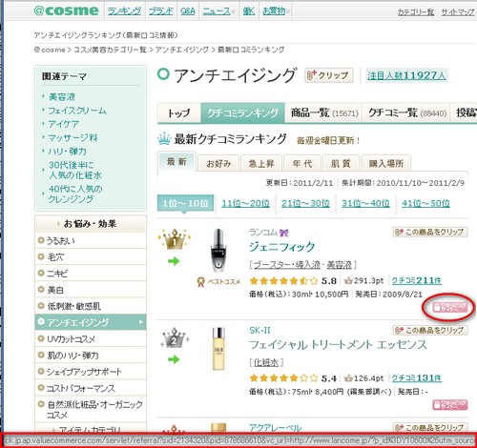Screen dimensions: 477x448
Task: Select 肌のハリ・弾力 in the concerns list
Action: [x=91, y=356]
